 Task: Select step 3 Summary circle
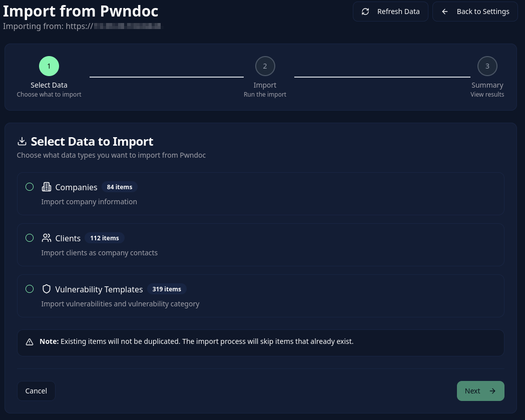(x=487, y=66)
